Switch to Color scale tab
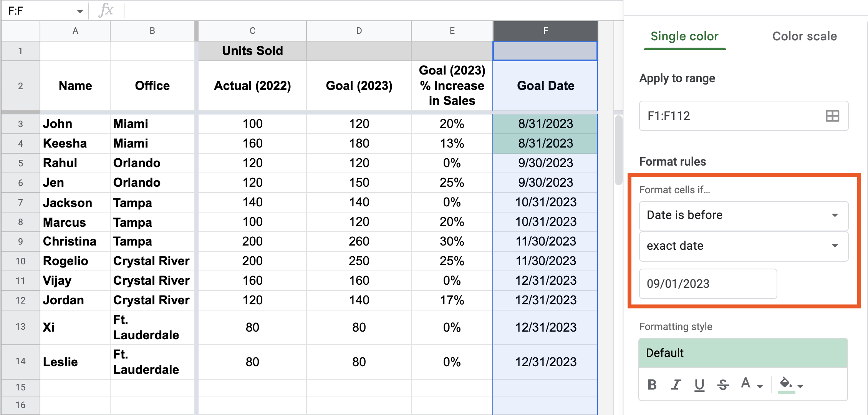 804,37
